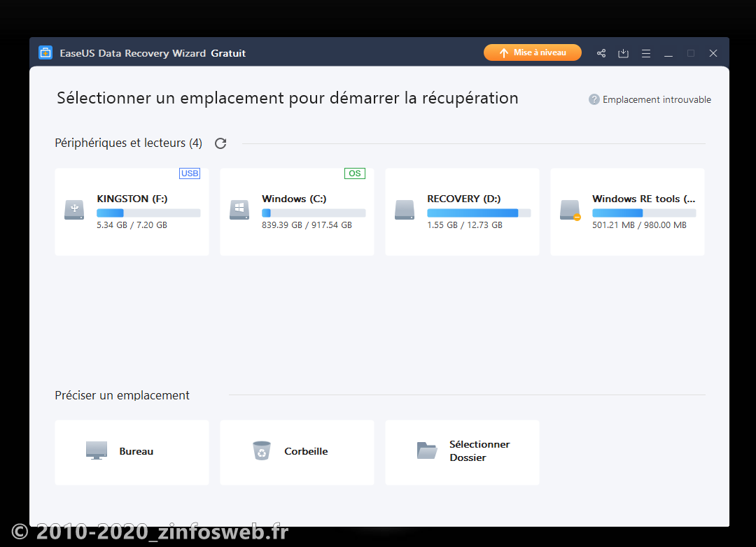Click the Bureau monitor icon
Screen dimensions: 756x547
tap(97, 450)
